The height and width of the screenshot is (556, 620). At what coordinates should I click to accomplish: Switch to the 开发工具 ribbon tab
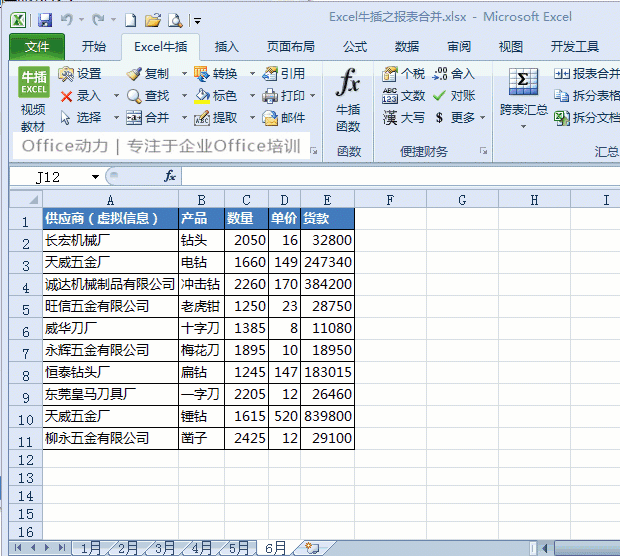[x=575, y=47]
